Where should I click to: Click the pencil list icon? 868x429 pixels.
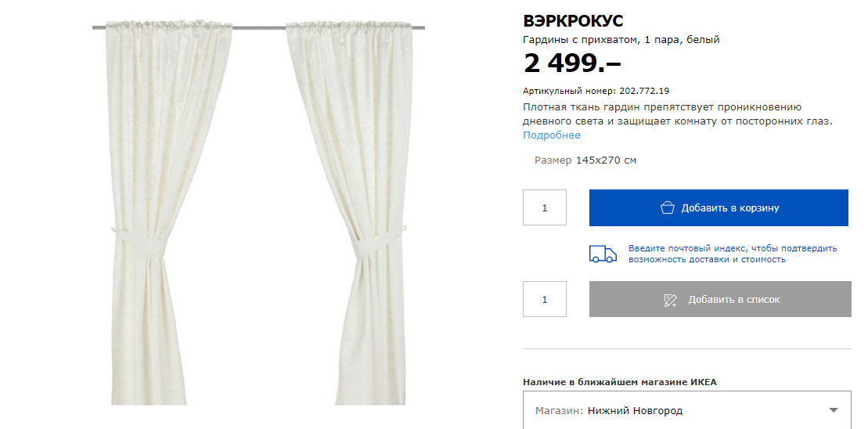(x=671, y=300)
